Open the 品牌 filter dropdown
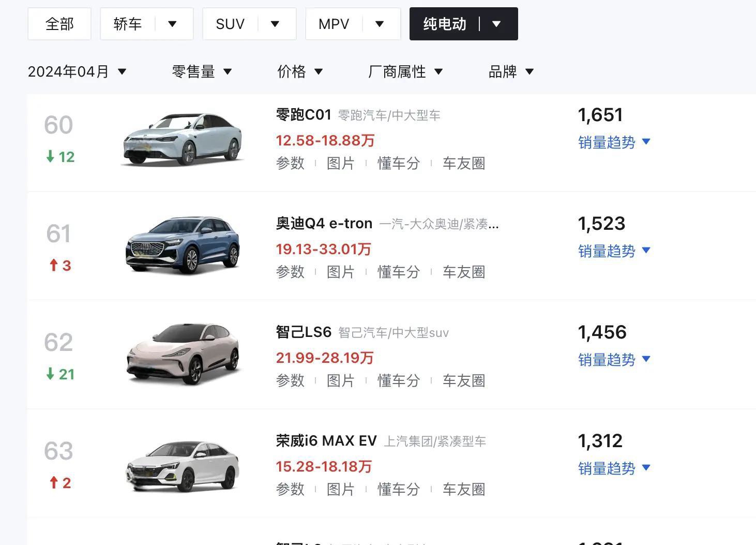Viewport: 756px width, 545px height. click(511, 71)
